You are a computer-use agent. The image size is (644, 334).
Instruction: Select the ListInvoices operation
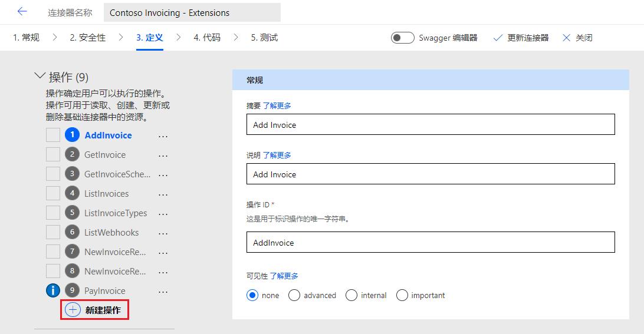(106, 194)
